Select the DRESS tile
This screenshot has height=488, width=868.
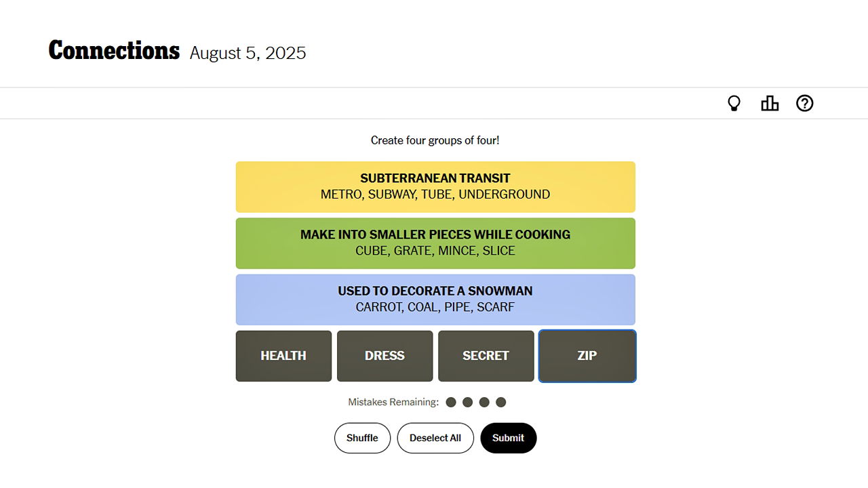pos(384,356)
